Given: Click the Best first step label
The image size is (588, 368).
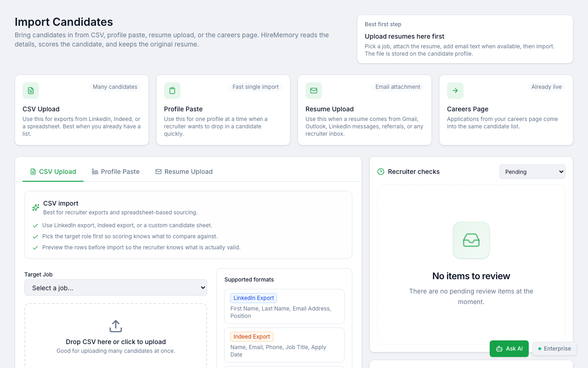Looking at the screenshot, I should [383, 24].
